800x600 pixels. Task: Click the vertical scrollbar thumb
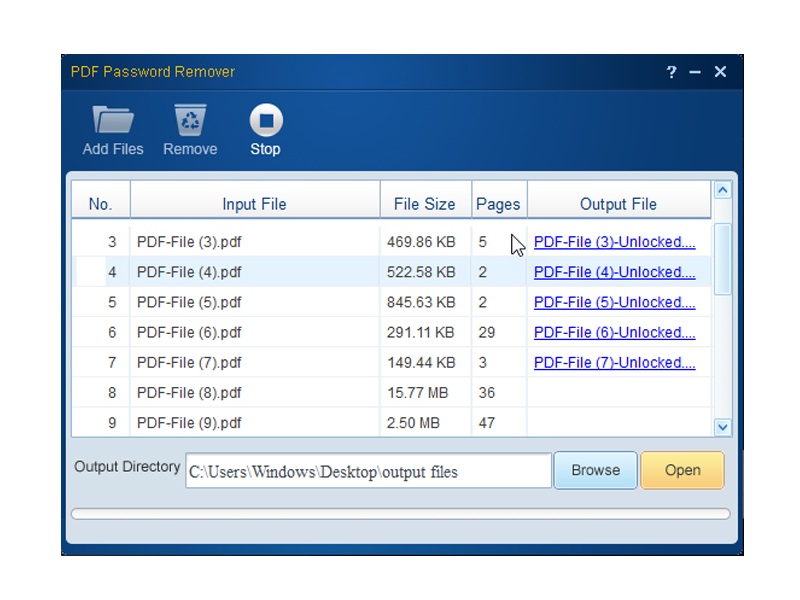tap(722, 259)
